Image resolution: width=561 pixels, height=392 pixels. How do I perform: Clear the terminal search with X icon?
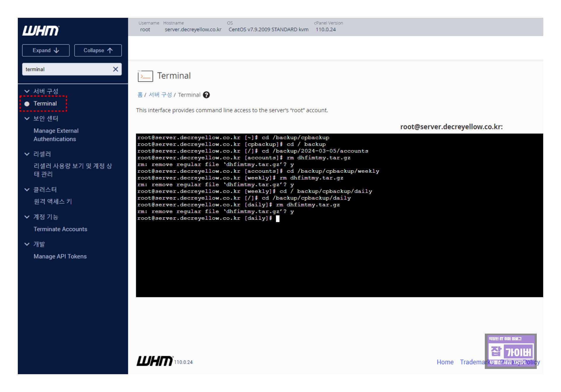click(x=115, y=69)
